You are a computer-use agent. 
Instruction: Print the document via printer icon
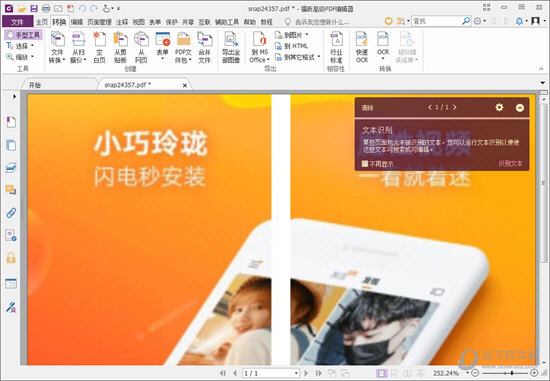pos(46,8)
